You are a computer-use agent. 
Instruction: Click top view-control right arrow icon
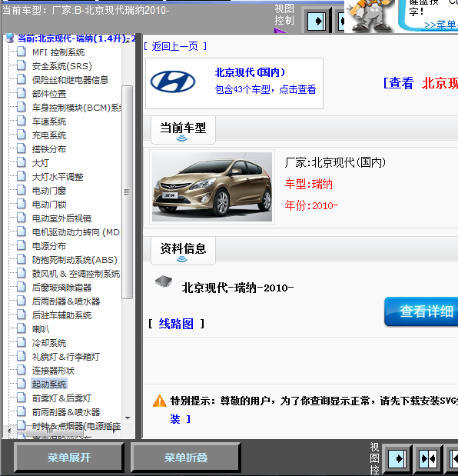click(317, 22)
